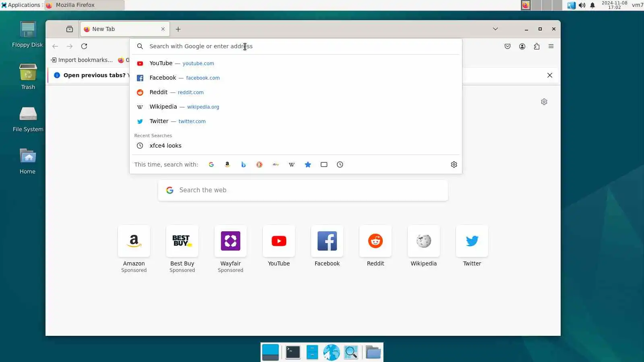
Task: Search this time with eBay icon
Action: point(276,165)
